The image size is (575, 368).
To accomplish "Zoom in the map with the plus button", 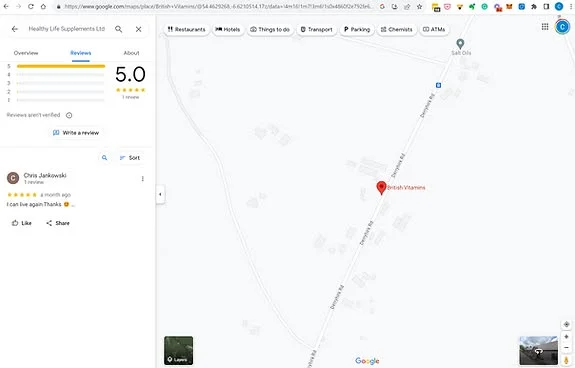I will (567, 336).
